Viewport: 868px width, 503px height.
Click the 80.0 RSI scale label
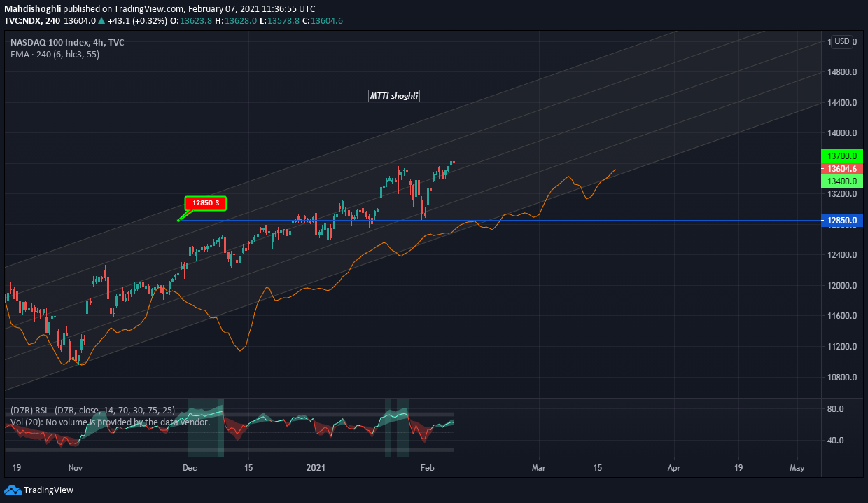click(x=836, y=409)
